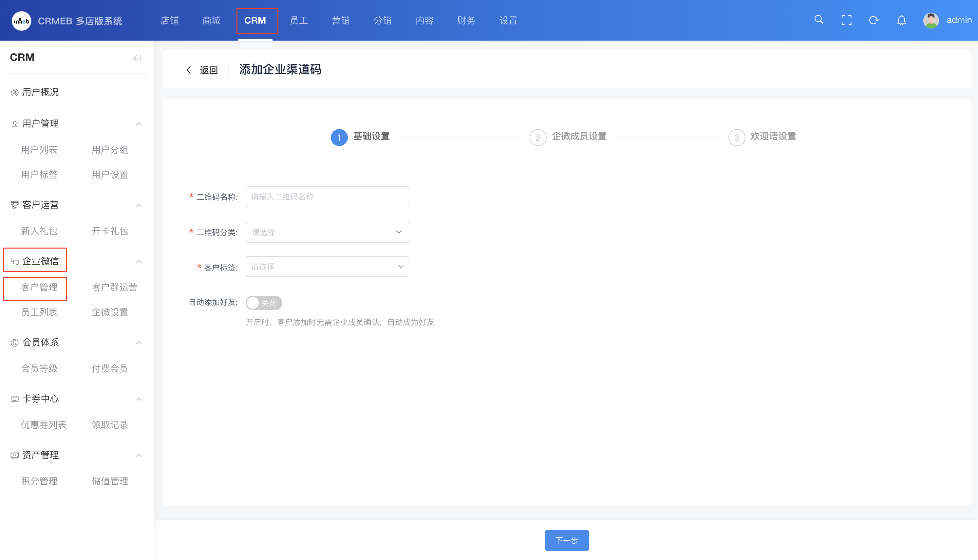Open the search icon in header
This screenshot has width=978, height=560.
819,20
